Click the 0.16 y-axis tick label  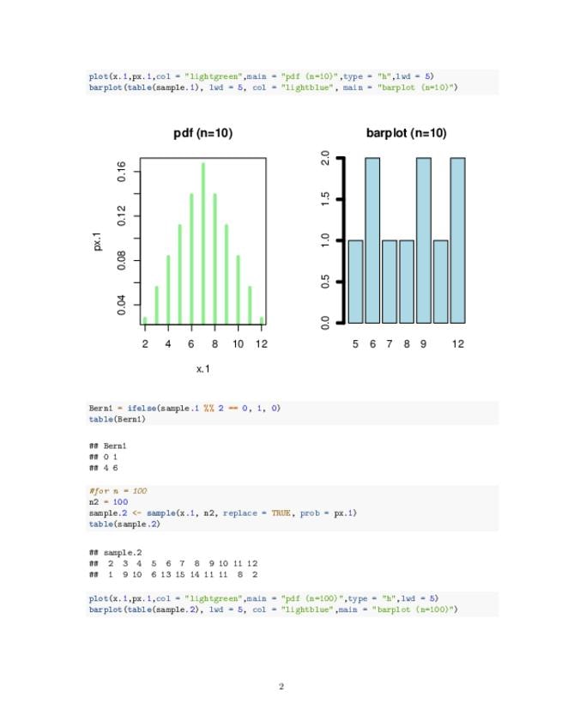pos(122,172)
